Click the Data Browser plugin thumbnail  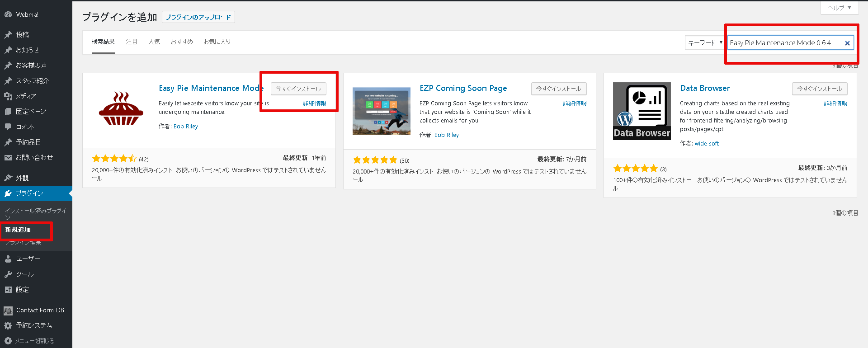642,111
